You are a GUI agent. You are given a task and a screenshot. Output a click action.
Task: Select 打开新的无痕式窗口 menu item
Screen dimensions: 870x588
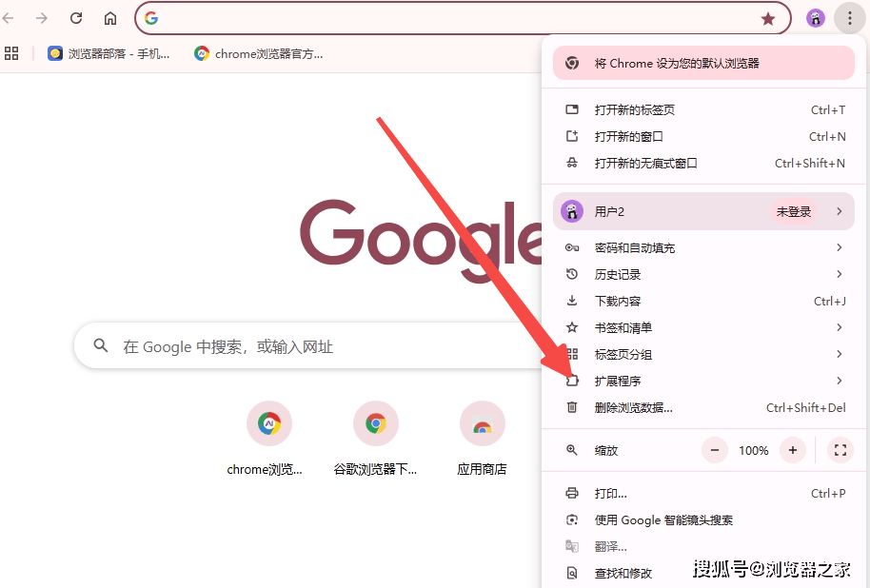[x=703, y=163]
